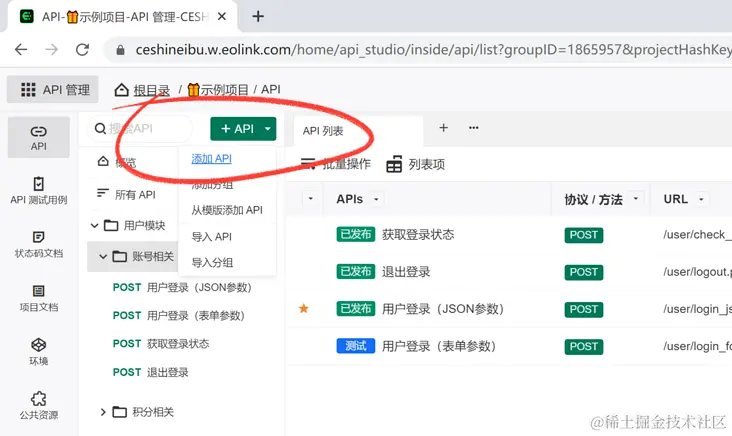Open 获取登录状态 in API list table
This screenshot has height=436, width=732.
[x=418, y=234]
